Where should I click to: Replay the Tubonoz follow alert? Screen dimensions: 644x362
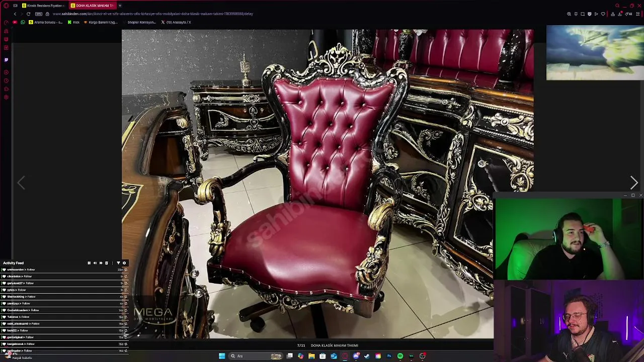point(126,317)
